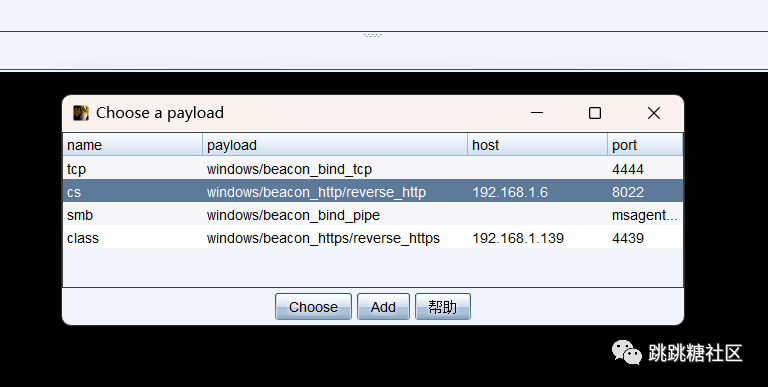Sort by the name column header
Image resolution: width=768 pixels, height=387 pixels.
(x=133, y=145)
